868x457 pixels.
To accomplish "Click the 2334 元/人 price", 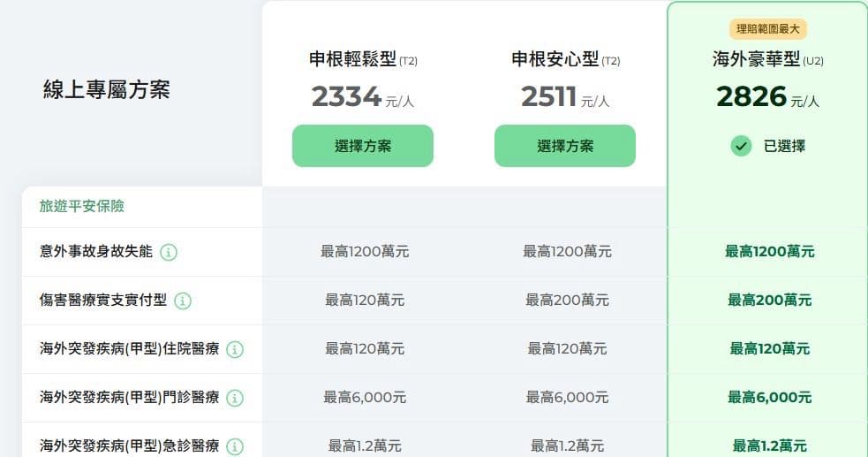I will click(363, 97).
